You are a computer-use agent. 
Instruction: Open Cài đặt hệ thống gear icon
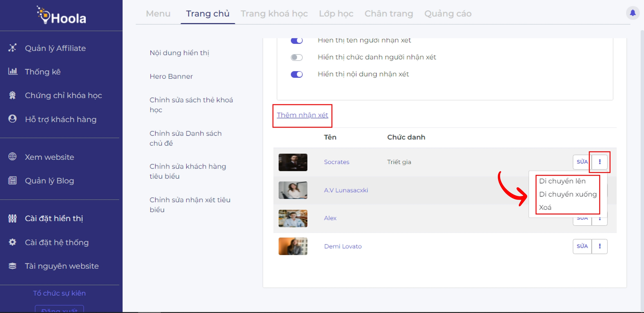(12, 242)
